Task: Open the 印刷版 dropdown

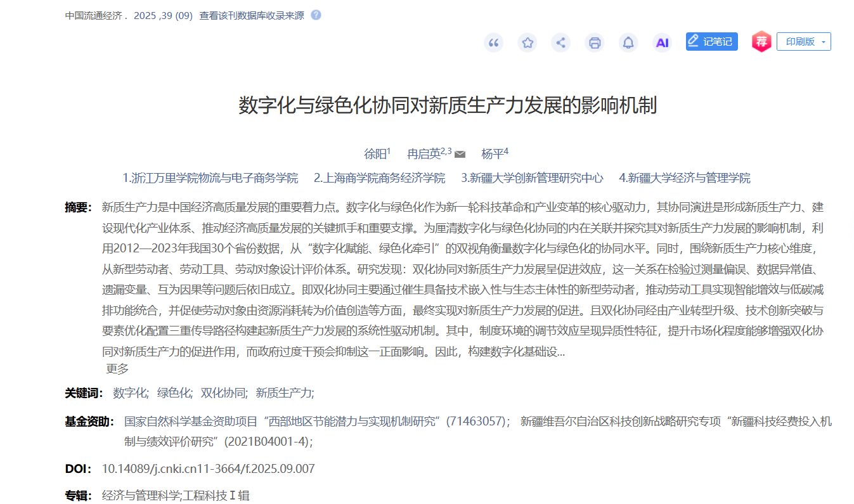Action: click(803, 42)
